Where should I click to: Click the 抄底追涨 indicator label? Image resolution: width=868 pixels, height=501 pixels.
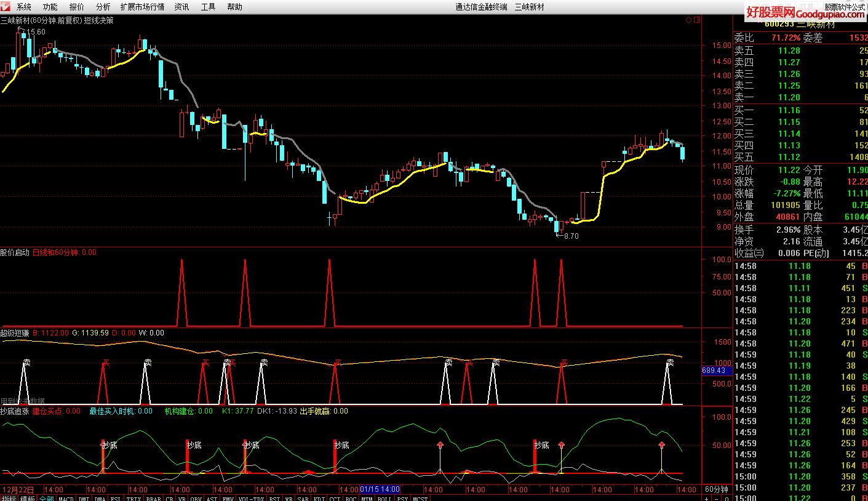coord(15,411)
